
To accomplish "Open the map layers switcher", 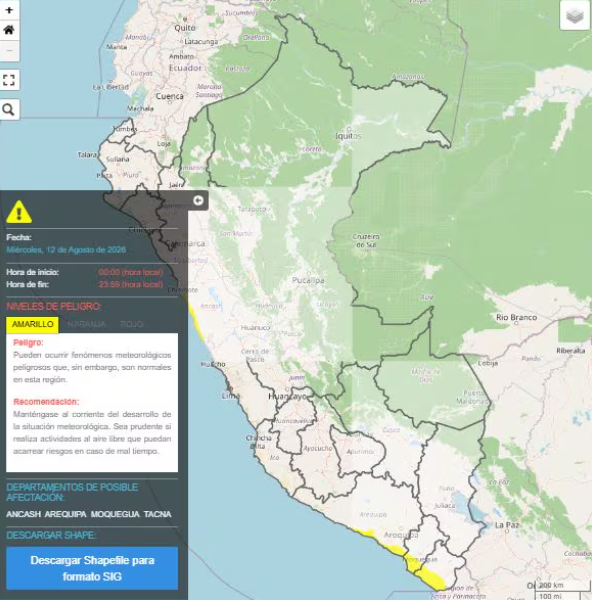I will tap(575, 16).
